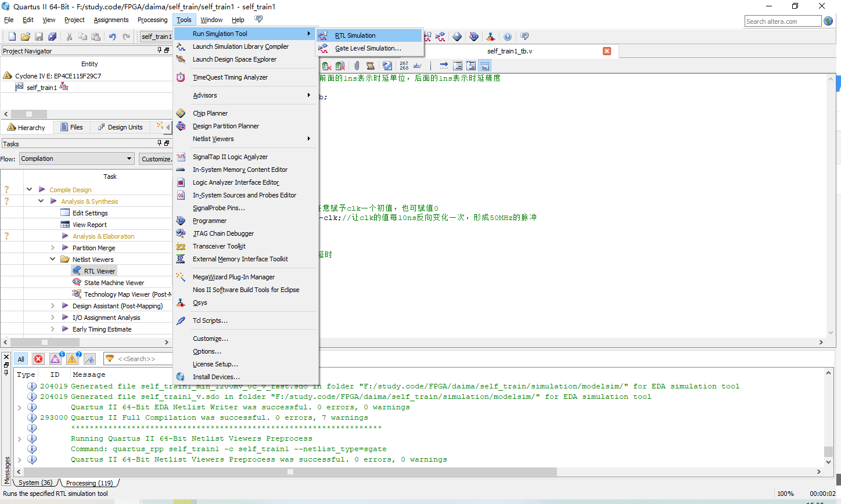Click the message filter funnel icon
The height and width of the screenshot is (504, 841).
tap(109, 359)
